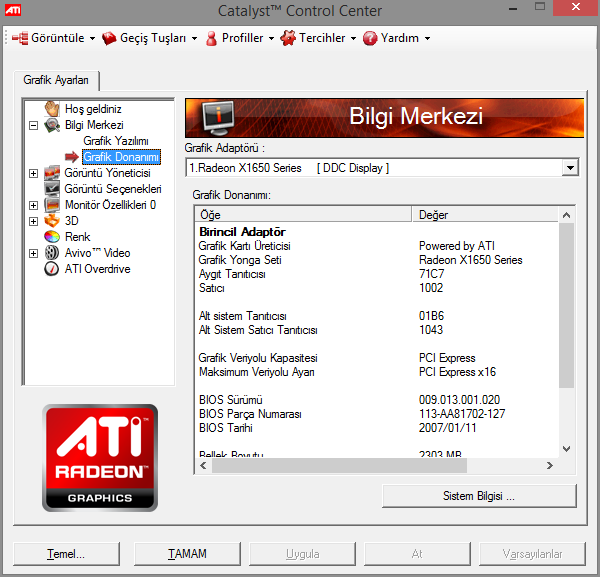
Task: Click the horizontal scrollbar left arrow
Action: click(203, 465)
